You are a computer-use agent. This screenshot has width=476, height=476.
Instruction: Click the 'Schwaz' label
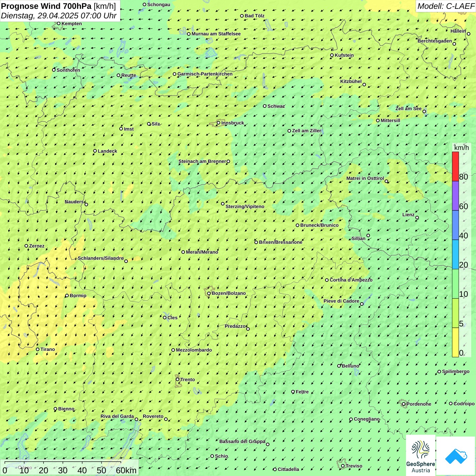point(276,106)
